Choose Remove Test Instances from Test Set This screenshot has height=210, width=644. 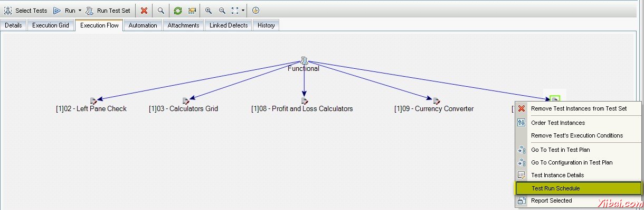[578, 108]
